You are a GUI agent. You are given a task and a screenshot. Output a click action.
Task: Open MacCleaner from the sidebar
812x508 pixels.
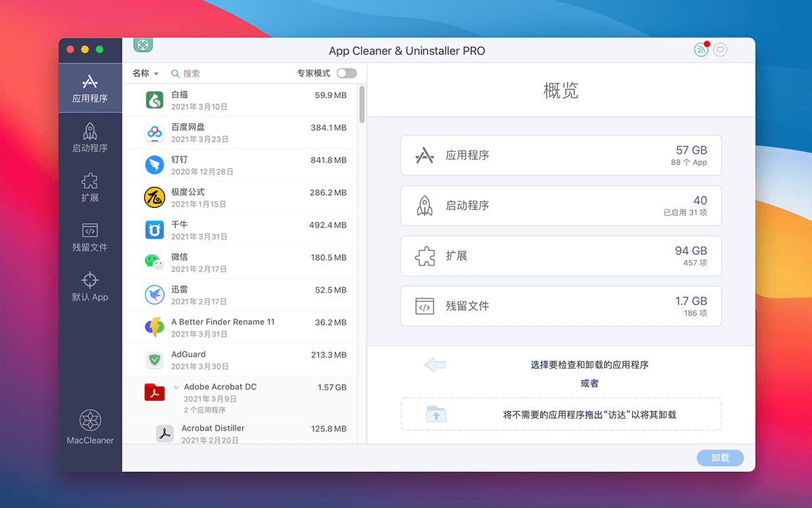[x=90, y=427]
